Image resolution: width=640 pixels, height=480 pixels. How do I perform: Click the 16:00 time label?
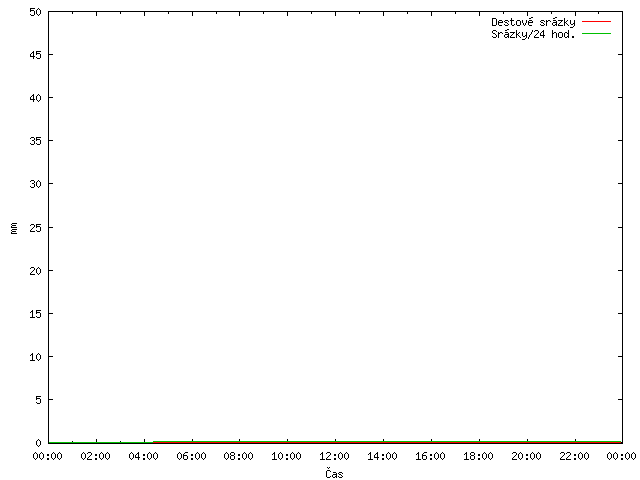[x=430, y=456]
